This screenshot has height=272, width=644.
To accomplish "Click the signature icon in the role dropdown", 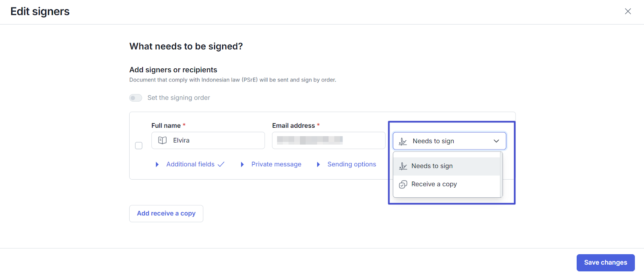I will coord(402,141).
